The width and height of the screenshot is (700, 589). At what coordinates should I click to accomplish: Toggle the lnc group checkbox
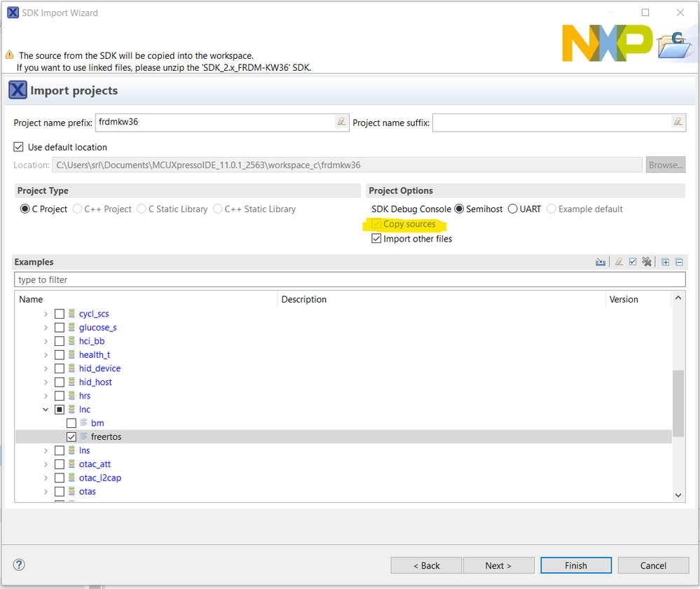(x=60, y=409)
